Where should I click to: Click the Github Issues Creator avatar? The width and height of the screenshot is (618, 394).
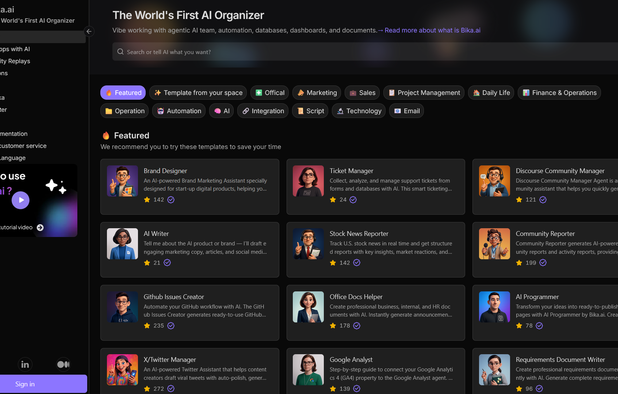[122, 307]
